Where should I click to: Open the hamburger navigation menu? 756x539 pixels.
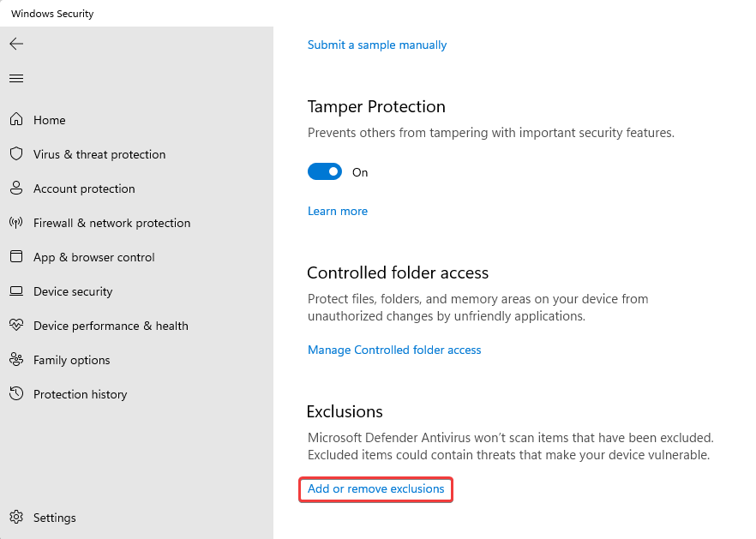pyautogui.click(x=16, y=78)
